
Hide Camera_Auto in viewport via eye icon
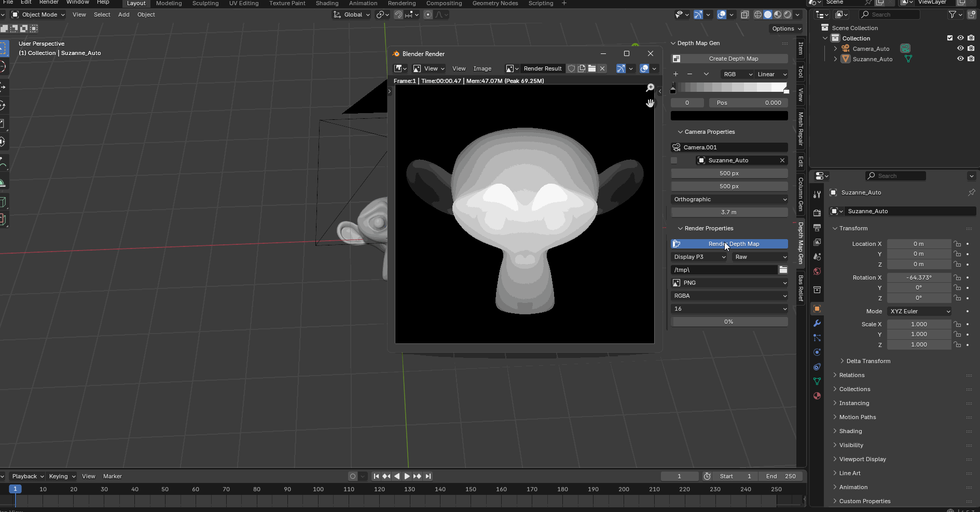[960, 48]
